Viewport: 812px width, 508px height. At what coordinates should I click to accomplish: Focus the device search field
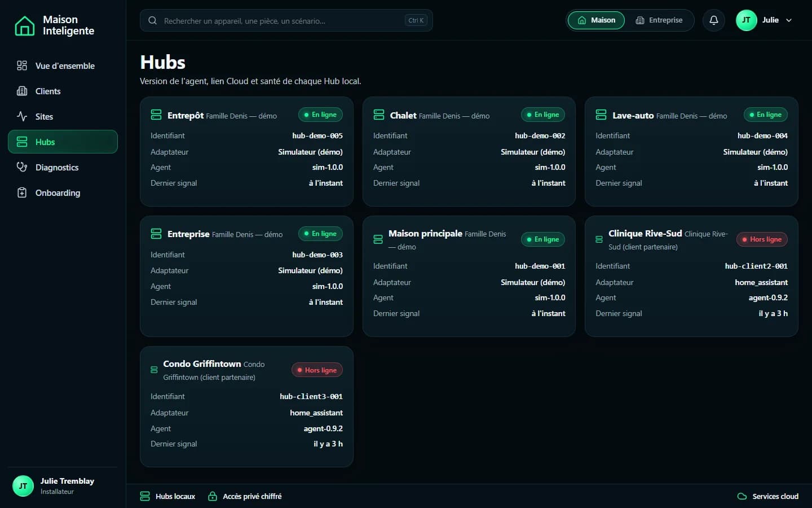point(286,20)
